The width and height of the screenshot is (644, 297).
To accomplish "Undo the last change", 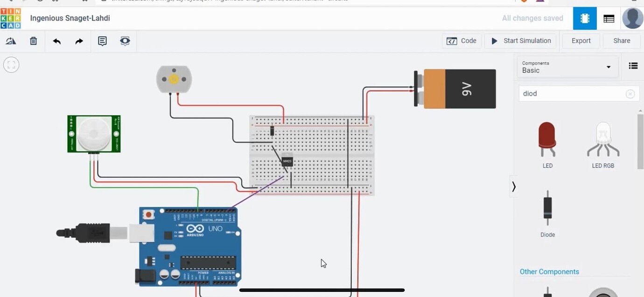I will point(56,41).
